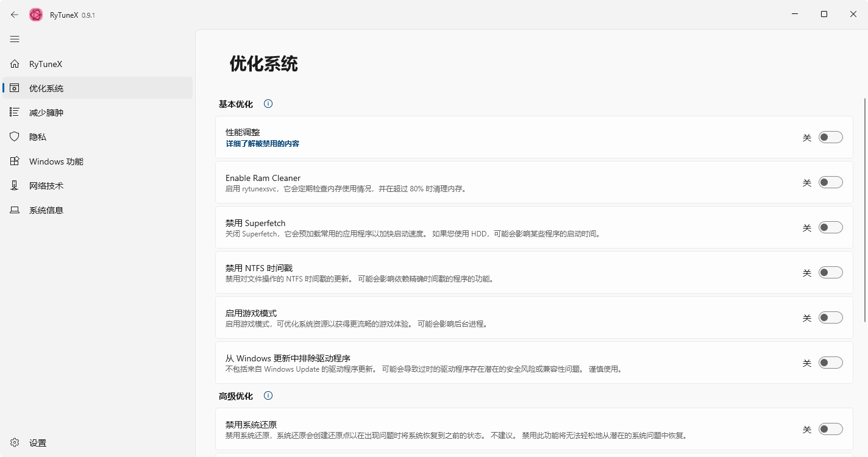Collapse the navigation pane via hamburger
The image size is (868, 457).
point(15,39)
